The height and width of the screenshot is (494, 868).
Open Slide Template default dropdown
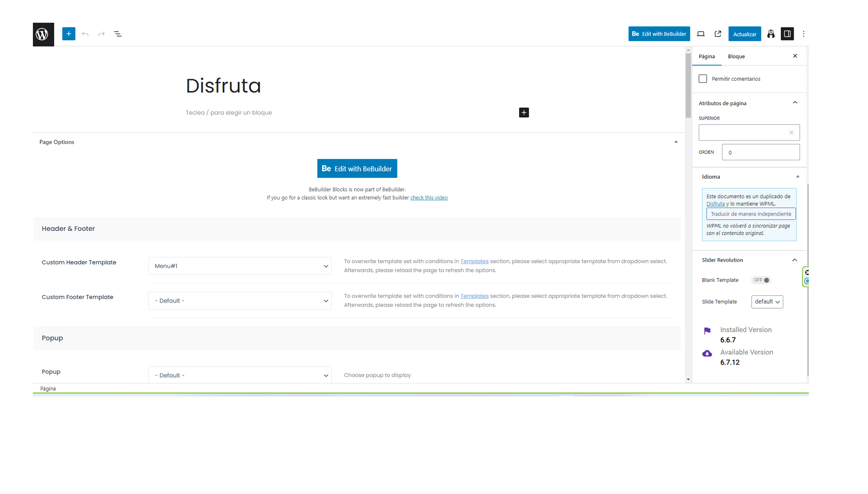click(767, 302)
